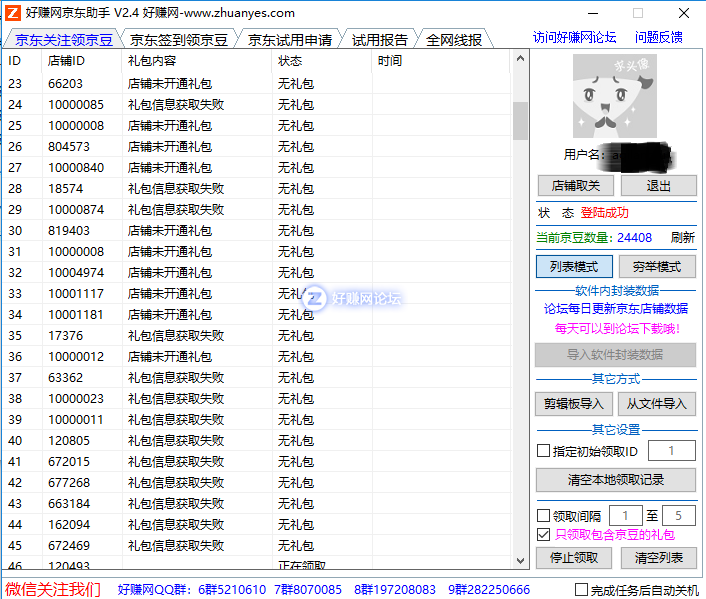Click QQ group text 6群5210610
Screen dimensions: 706x599
232,590
